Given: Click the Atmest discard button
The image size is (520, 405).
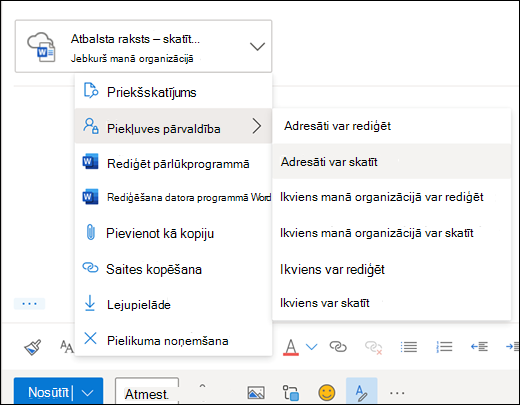Looking at the screenshot, I should coord(147,394).
